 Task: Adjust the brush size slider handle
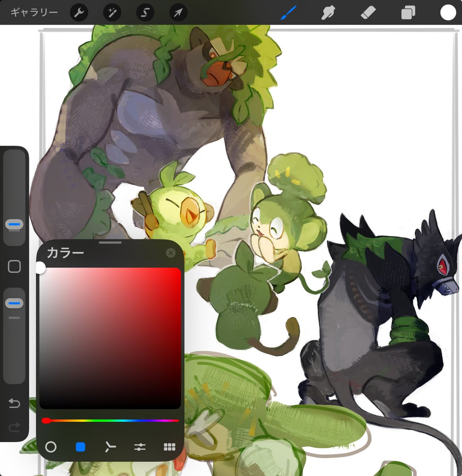tap(14, 224)
